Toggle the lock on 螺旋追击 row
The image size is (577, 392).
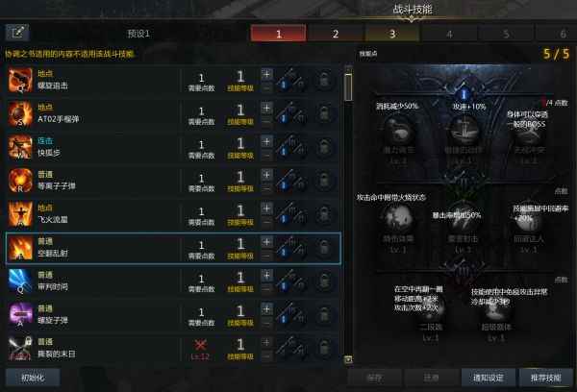[x=324, y=80]
